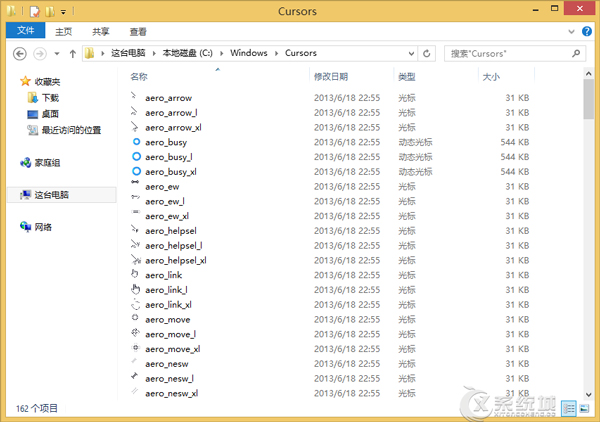Open 最近访问的位置 in the sidebar
600x422 pixels.
coord(71,130)
